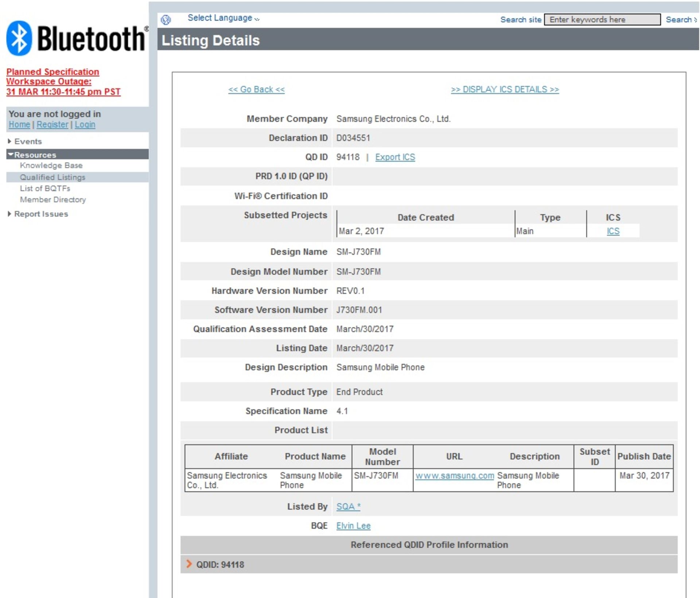Click DISPLAY ICS DETAILS link
Viewport: 700px width, 598px height.
click(505, 89)
